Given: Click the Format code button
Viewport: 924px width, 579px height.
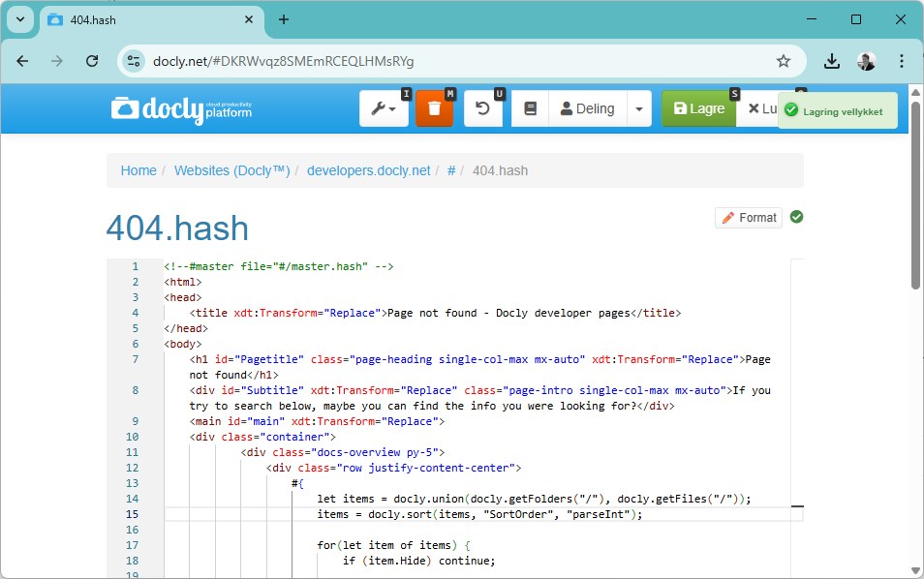Looking at the screenshot, I should click(x=748, y=218).
